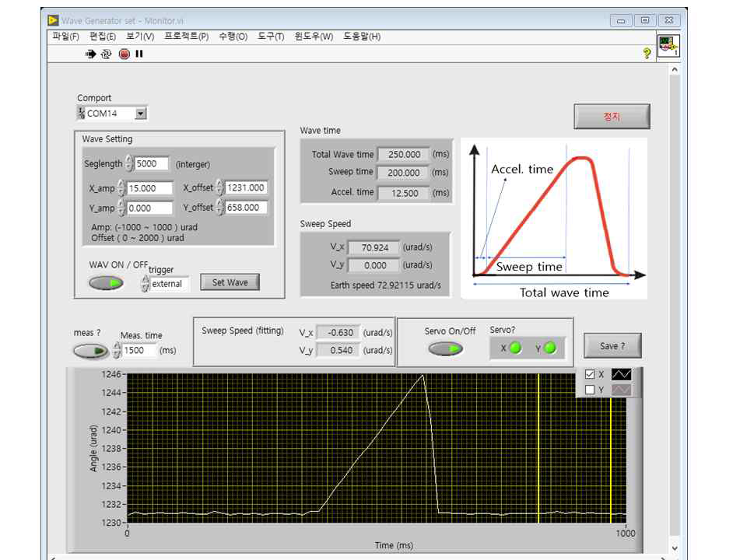Click the X_offset increment/decrement stepper
This screenshot has height=560, width=747.
(219, 187)
